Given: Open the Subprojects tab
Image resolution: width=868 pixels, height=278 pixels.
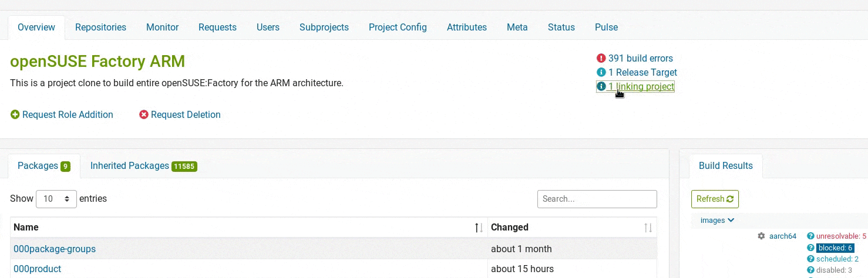Looking at the screenshot, I should pyautogui.click(x=324, y=27).
